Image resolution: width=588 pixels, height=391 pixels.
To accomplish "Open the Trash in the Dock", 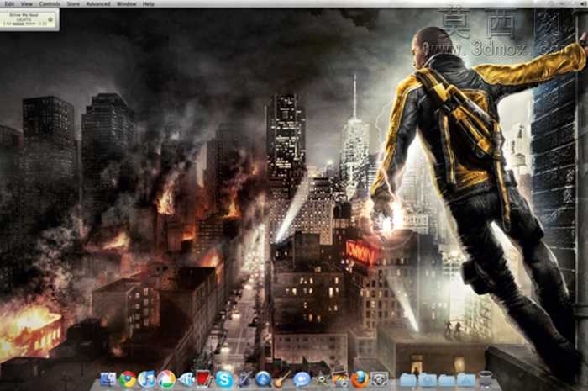I will tap(486, 379).
